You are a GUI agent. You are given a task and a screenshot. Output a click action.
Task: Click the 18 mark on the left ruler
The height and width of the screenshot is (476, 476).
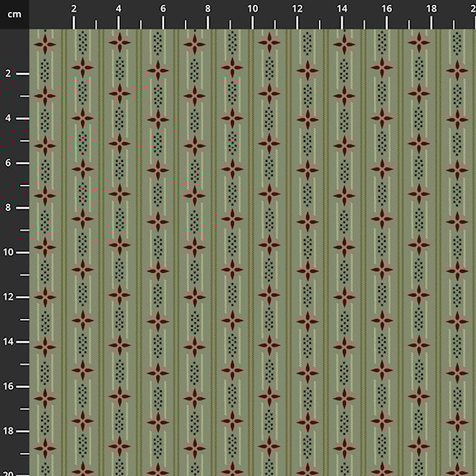(x=8, y=431)
